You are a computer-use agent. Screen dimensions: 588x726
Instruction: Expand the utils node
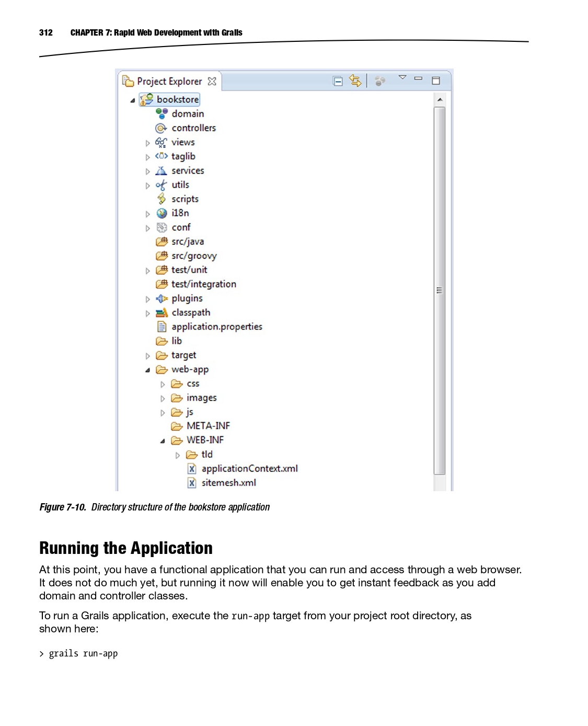147,185
